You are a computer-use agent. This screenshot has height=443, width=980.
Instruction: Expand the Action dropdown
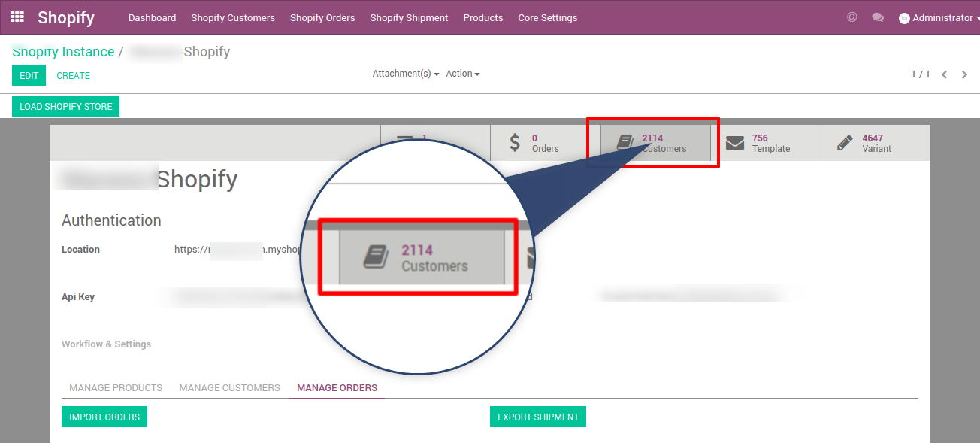[x=463, y=74]
